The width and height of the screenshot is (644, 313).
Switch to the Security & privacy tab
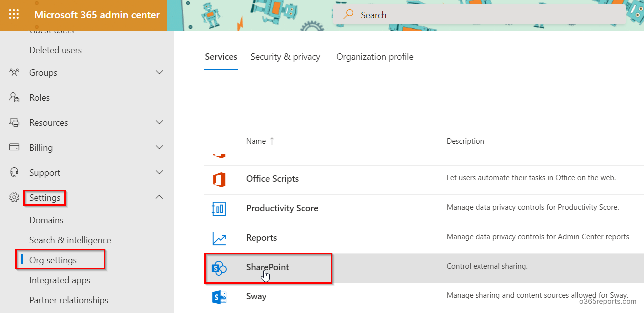[285, 57]
